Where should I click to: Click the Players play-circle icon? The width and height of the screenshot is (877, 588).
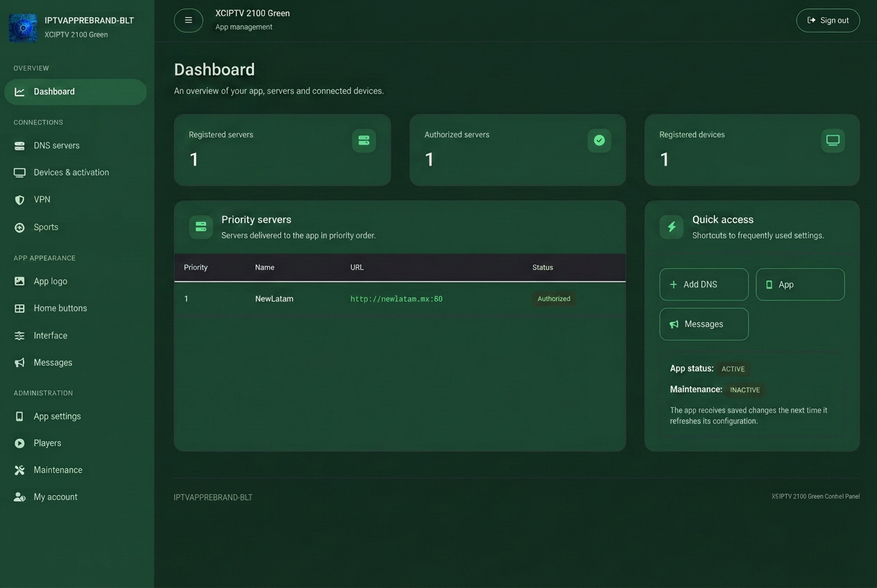pos(19,443)
